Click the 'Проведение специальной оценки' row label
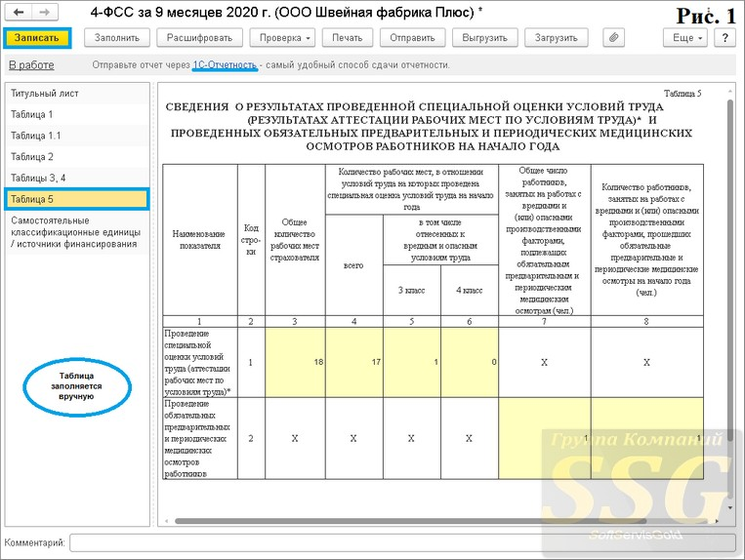Viewport: 745px width, 560px height. point(199,362)
